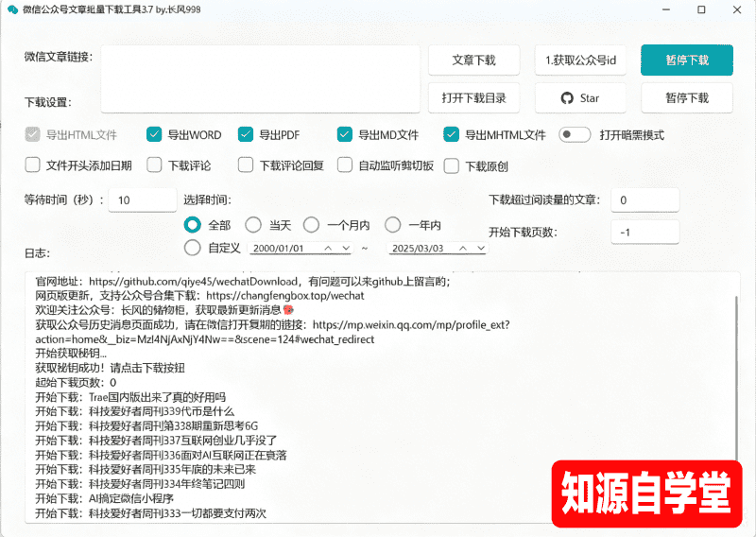Uncheck the 导出MHTML文件 checkbox

(x=451, y=134)
